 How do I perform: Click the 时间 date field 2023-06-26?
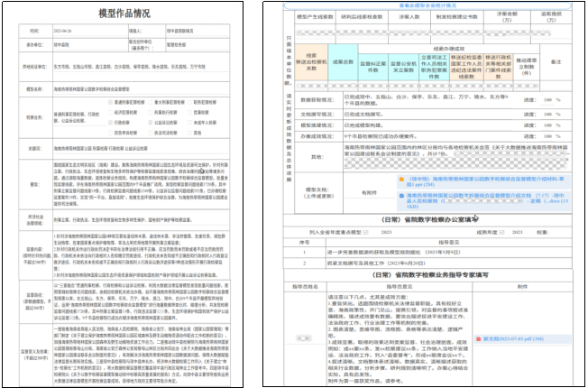(x=90, y=31)
